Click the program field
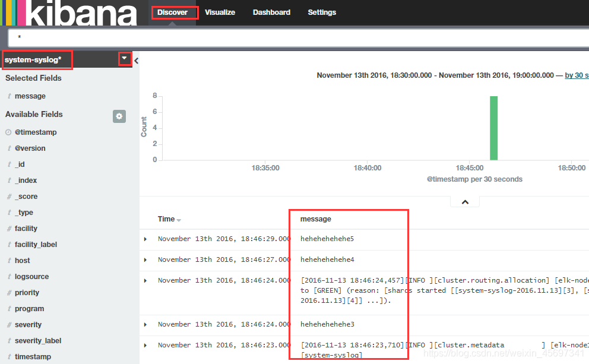 29,309
